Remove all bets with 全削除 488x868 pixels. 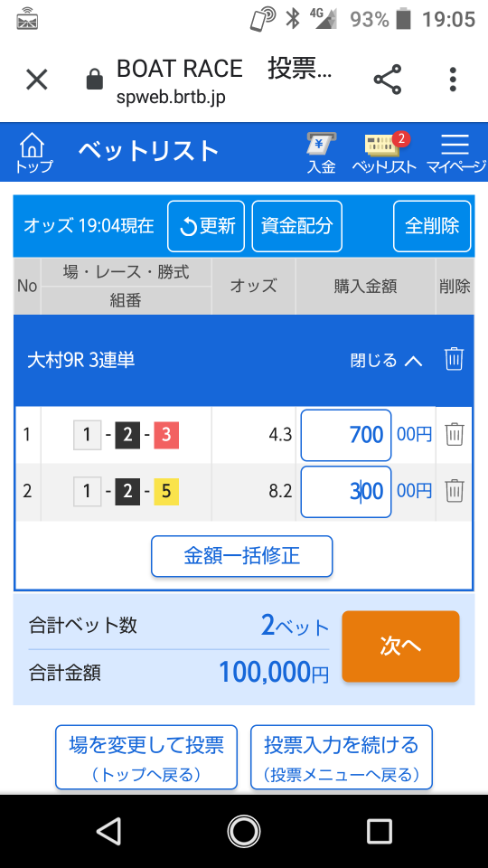point(432,226)
